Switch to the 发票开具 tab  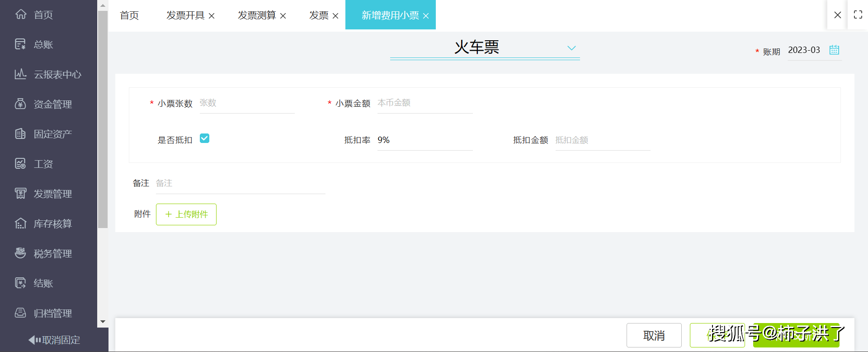185,15
